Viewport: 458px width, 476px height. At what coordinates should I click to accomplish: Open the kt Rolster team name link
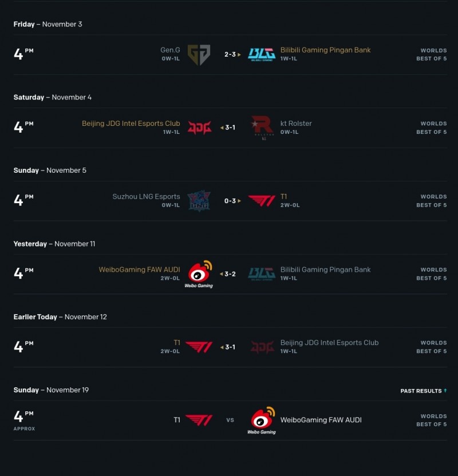pos(296,124)
